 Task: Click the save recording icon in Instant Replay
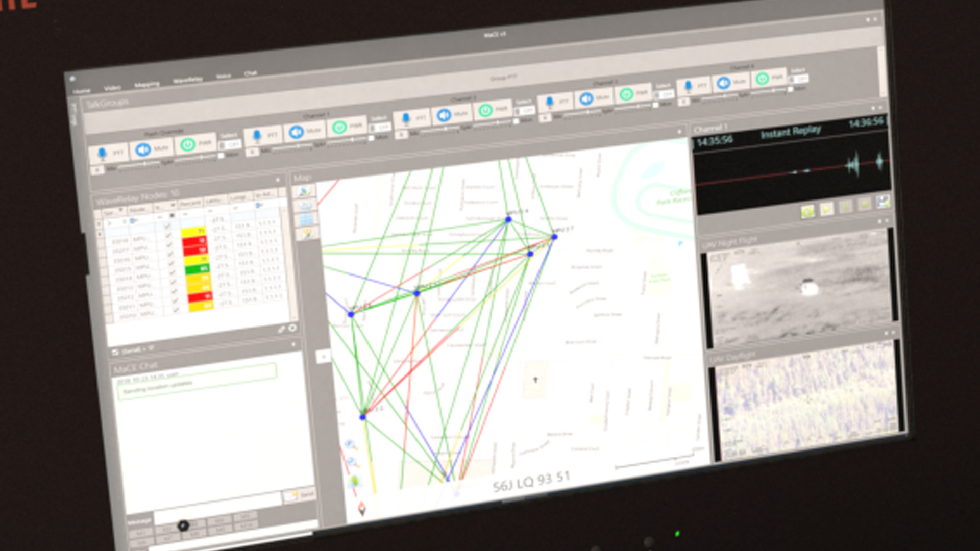click(883, 202)
